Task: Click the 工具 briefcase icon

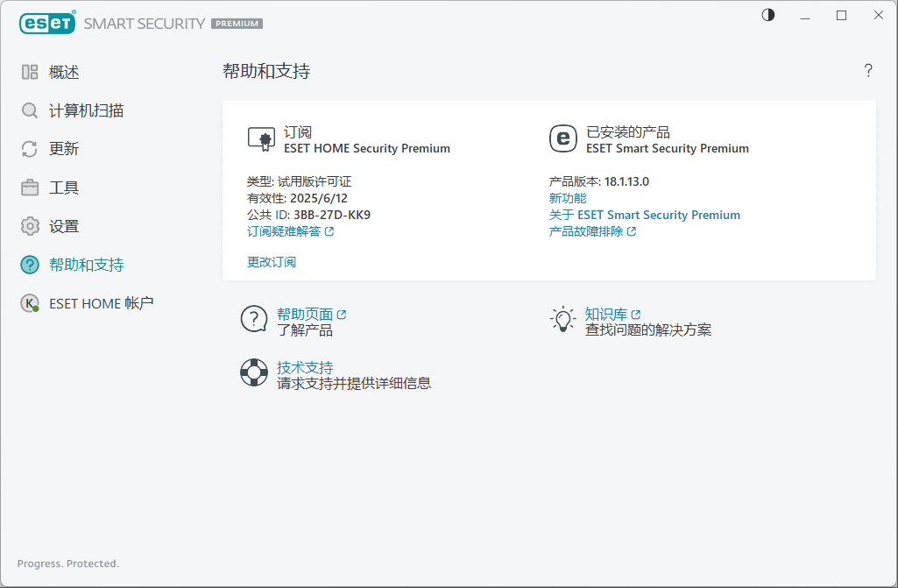Action: pos(30,188)
